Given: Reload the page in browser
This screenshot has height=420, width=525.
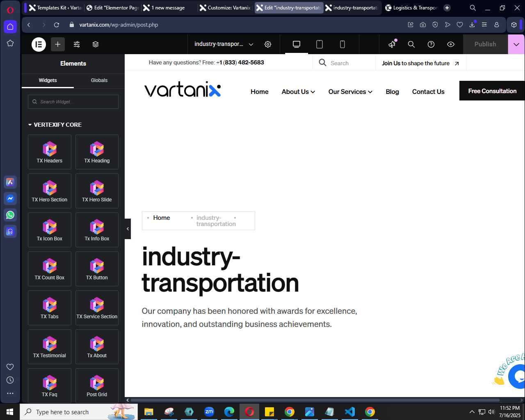Looking at the screenshot, I should point(57,25).
